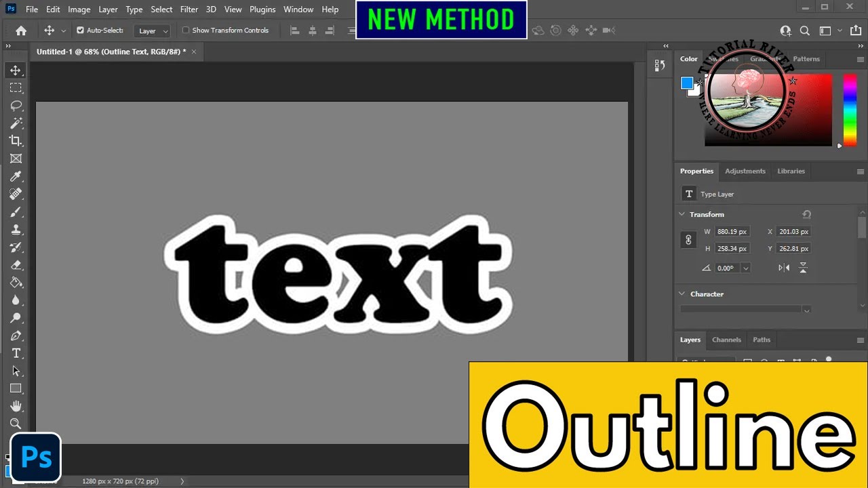The image size is (868, 488).
Task: Select the Brush tool
Action: click(16, 212)
